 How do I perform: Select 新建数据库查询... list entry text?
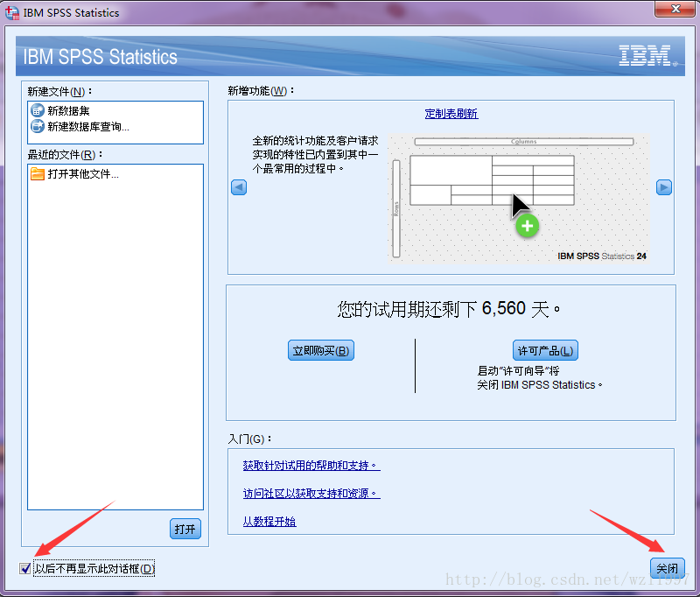coord(88,127)
